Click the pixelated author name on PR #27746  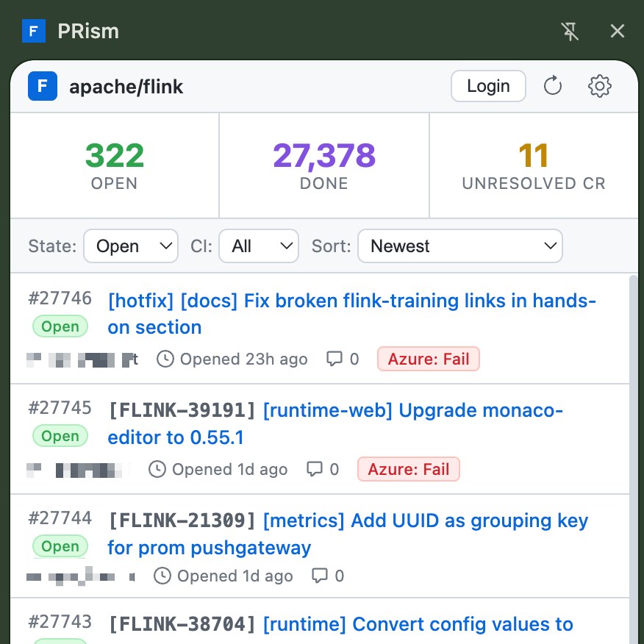[x=82, y=359]
